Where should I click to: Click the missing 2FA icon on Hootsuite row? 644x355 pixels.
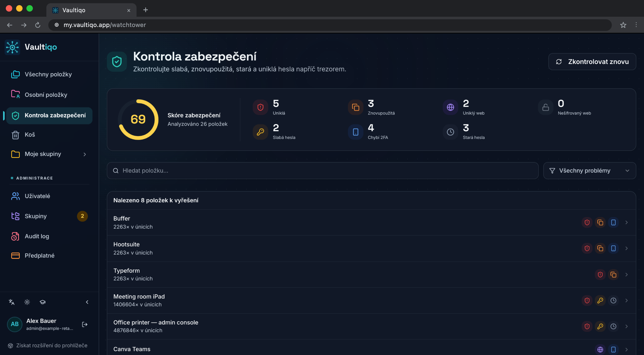click(613, 249)
